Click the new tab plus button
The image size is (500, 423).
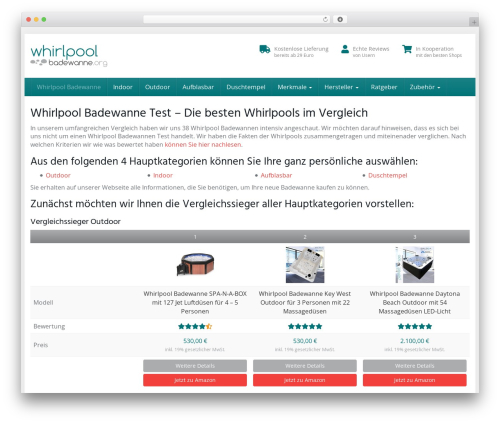[x=474, y=22]
